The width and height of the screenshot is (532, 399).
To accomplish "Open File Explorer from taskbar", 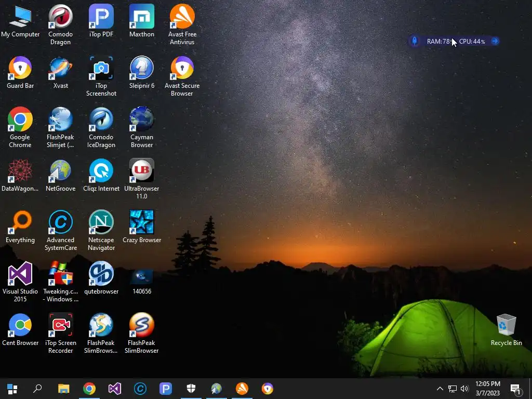I will tap(64, 389).
